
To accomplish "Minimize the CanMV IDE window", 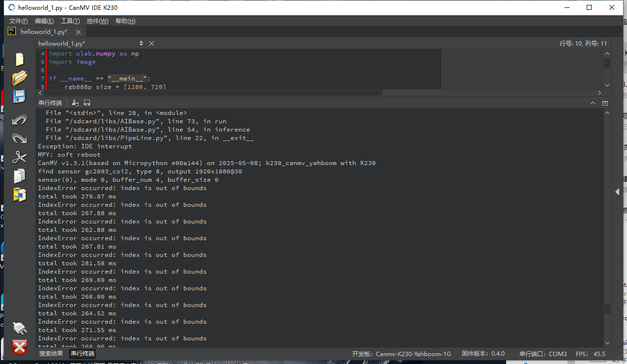I will pos(566,7).
